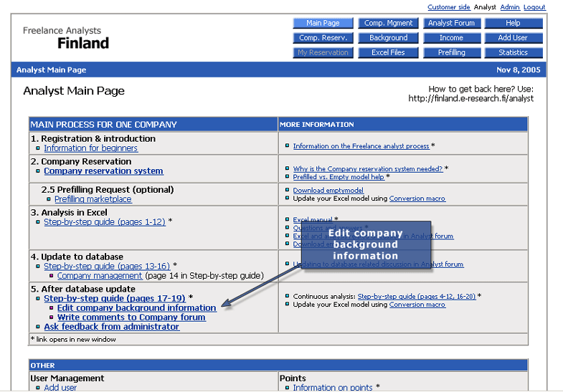Open the Main Page nav button
Image resolution: width=563 pixels, height=392 pixels.
[323, 24]
